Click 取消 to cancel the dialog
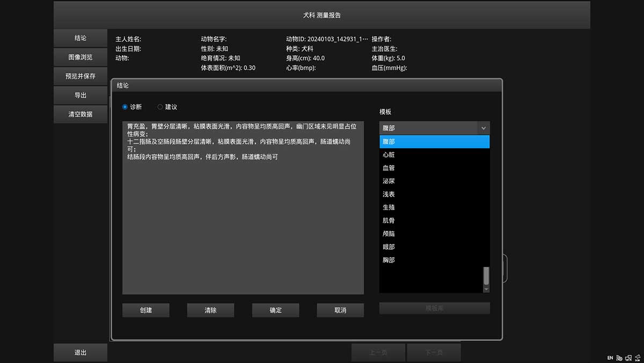 click(340, 310)
